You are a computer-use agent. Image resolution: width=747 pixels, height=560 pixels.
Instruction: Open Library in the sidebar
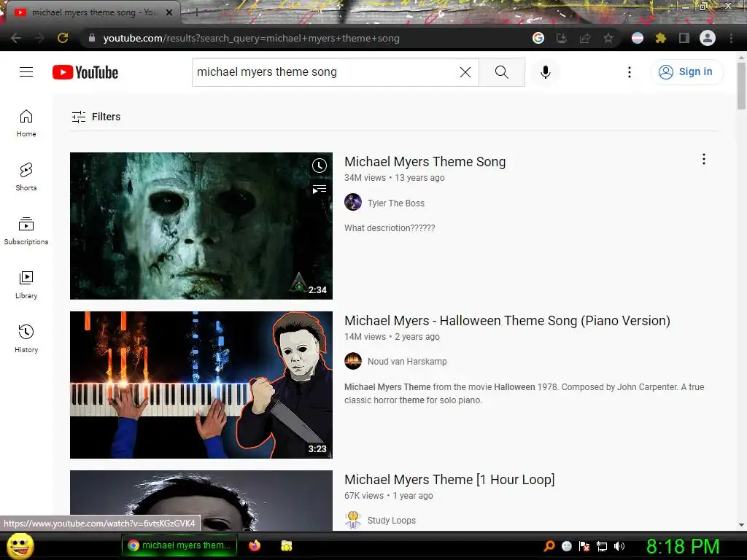click(x=26, y=285)
